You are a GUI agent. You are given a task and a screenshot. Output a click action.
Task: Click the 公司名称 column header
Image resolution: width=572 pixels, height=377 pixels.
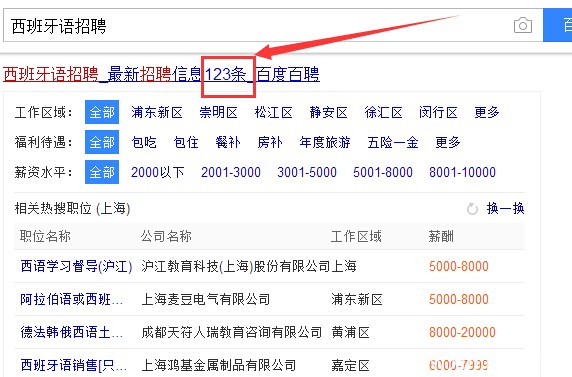[166, 236]
